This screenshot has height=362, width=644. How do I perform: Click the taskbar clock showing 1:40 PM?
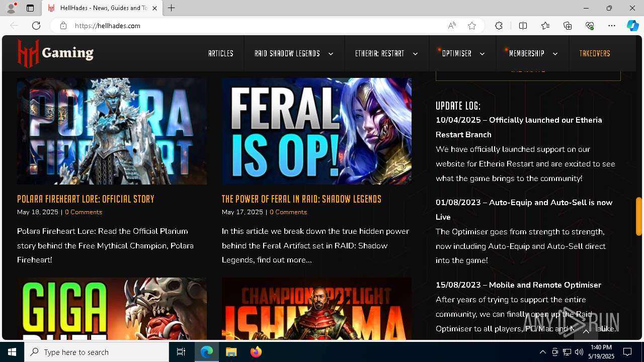click(601, 352)
